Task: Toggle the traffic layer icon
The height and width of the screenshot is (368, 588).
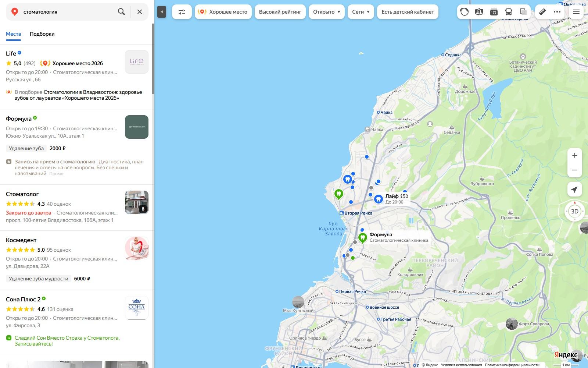Action: pyautogui.click(x=465, y=12)
